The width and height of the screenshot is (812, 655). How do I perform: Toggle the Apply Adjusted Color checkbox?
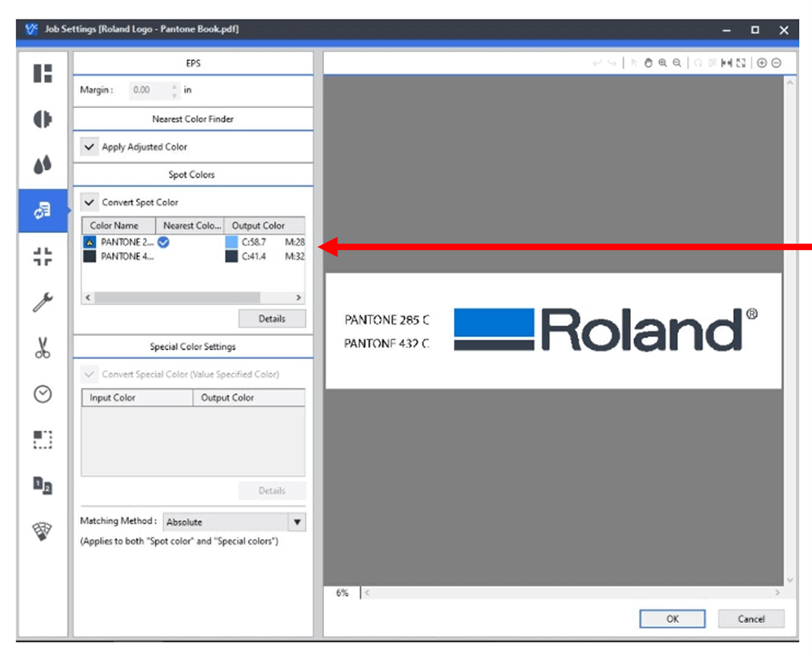(89, 147)
